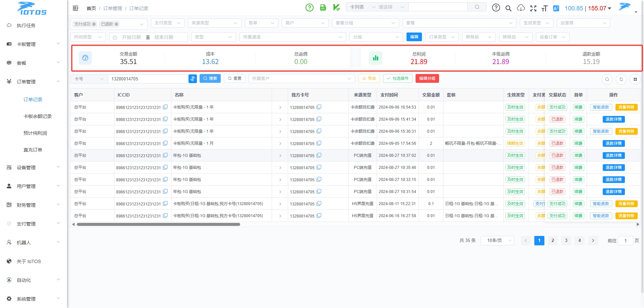The height and width of the screenshot is (308, 644).
Task: Click the green bar chart icon in summary panel
Action: click(x=376, y=58)
